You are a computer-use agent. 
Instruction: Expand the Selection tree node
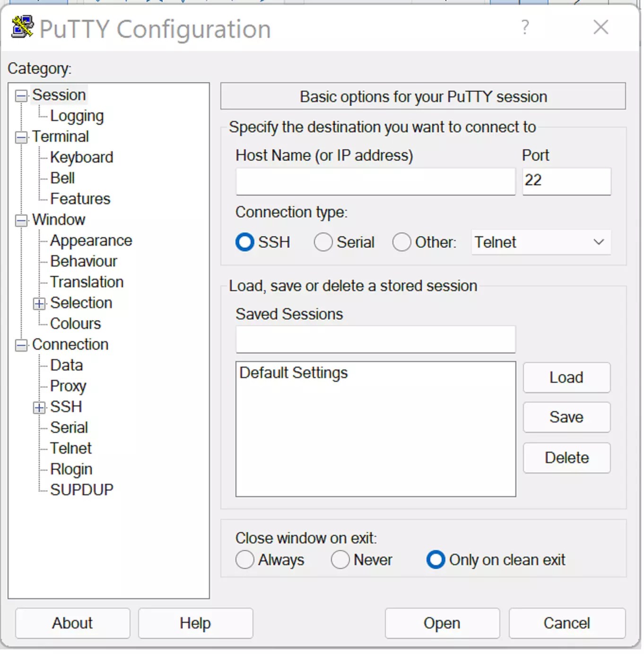click(x=39, y=303)
